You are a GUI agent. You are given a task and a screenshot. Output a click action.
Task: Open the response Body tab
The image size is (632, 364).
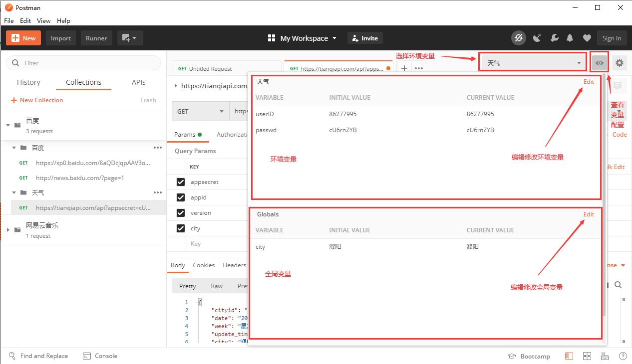(x=178, y=265)
